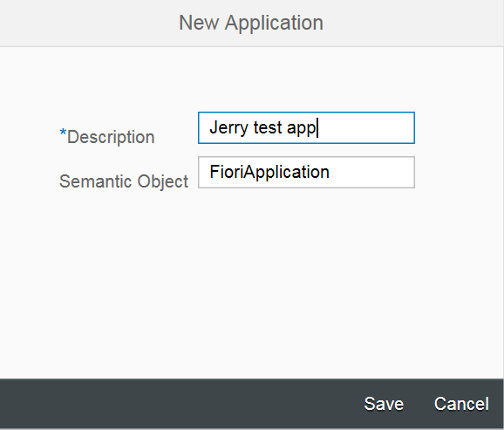Focus the Description input field

[306, 127]
